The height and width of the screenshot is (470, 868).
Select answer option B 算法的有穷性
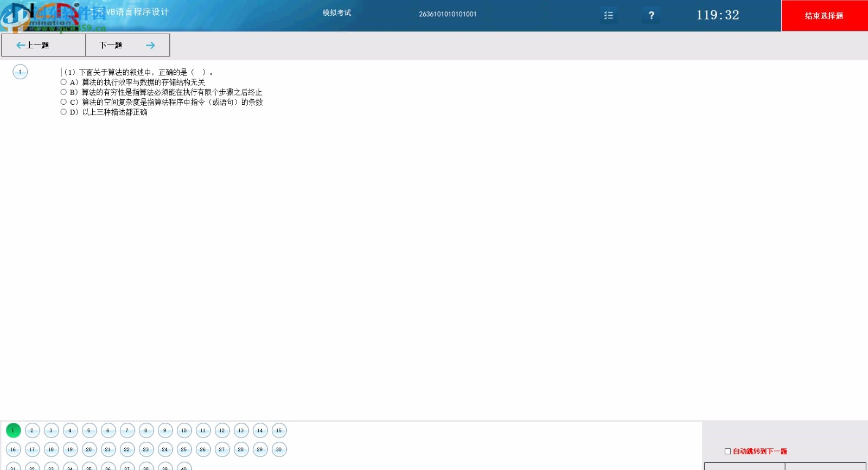[x=63, y=92]
